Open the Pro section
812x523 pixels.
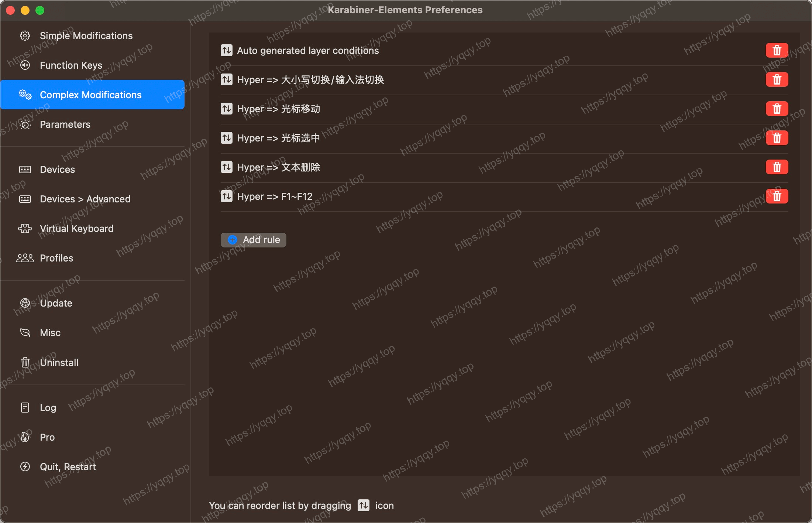pyautogui.click(x=93, y=437)
